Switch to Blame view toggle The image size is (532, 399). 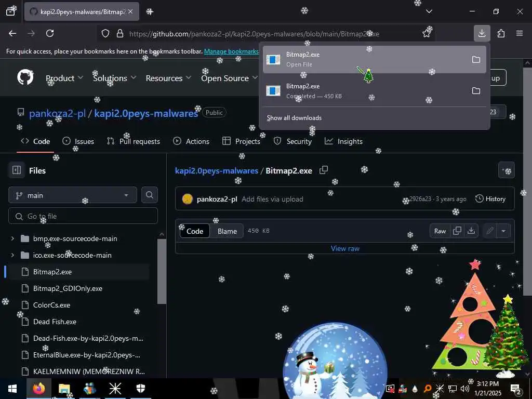tap(227, 231)
